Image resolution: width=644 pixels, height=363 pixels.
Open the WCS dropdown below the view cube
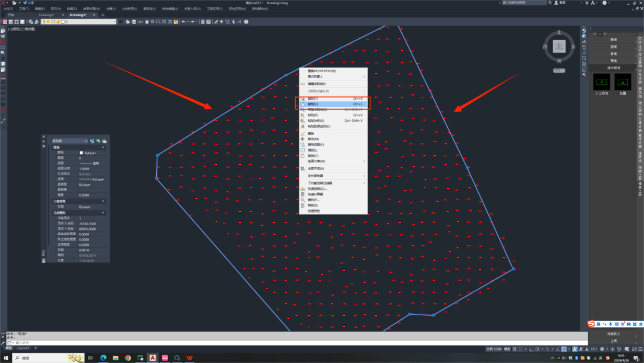tap(559, 70)
